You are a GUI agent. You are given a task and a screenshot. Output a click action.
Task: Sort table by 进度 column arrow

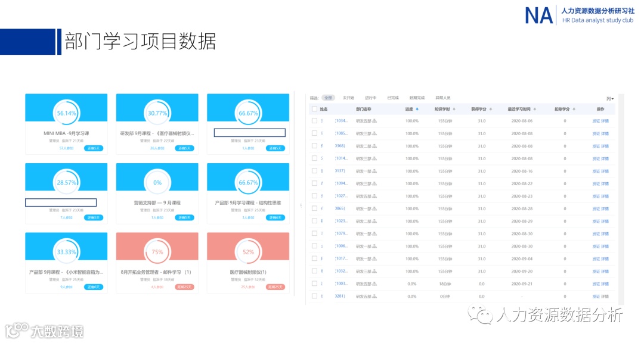[x=417, y=109]
